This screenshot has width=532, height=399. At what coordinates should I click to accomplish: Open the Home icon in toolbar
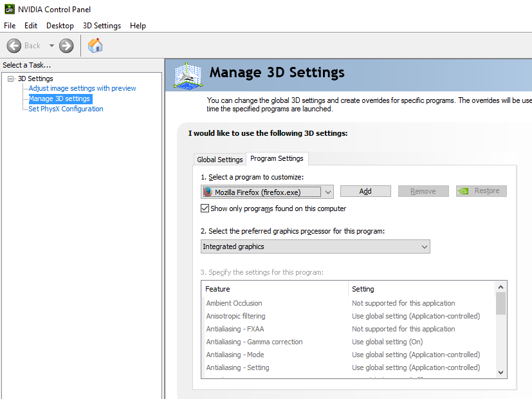point(95,46)
